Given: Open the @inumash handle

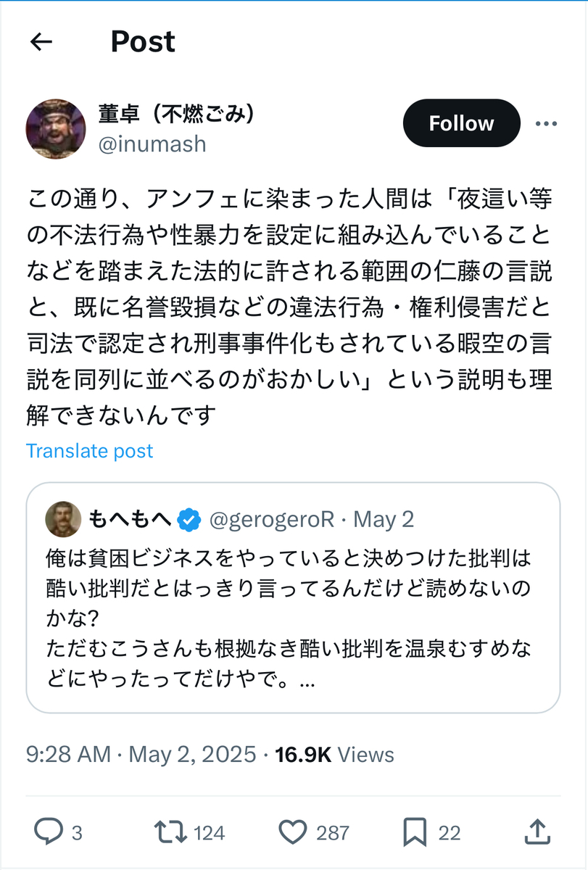Looking at the screenshot, I should pyautogui.click(x=152, y=144).
